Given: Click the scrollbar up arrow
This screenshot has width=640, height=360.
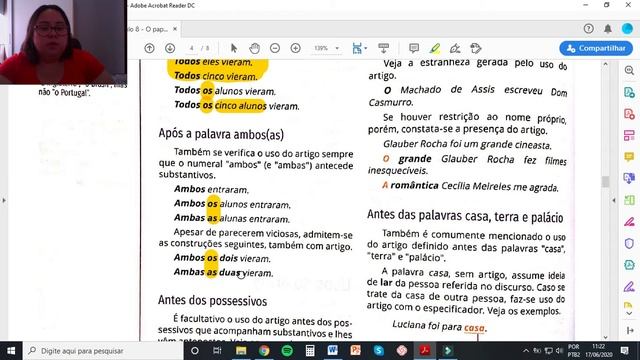Looking at the screenshot, I should (x=605, y=64).
